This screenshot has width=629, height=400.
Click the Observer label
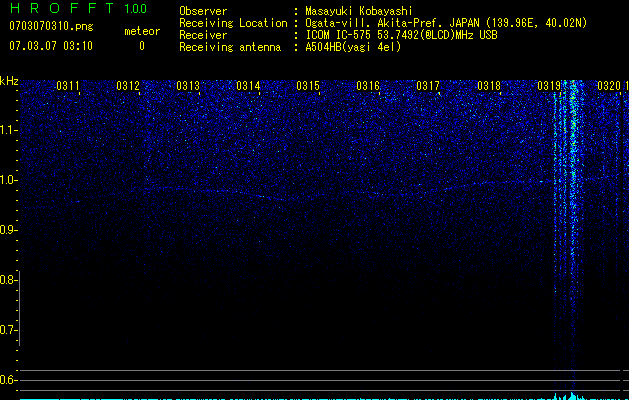(x=203, y=11)
